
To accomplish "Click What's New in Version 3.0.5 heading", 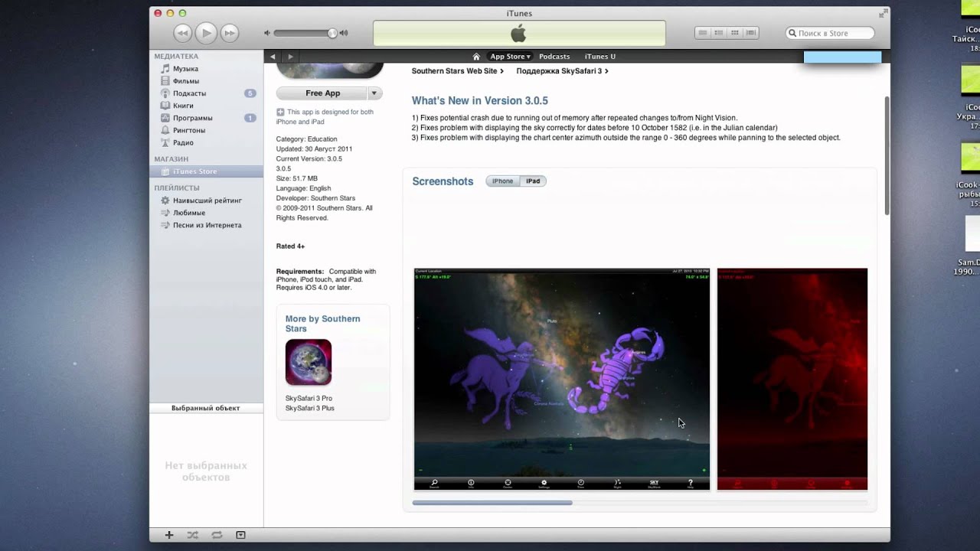I will (x=480, y=101).
